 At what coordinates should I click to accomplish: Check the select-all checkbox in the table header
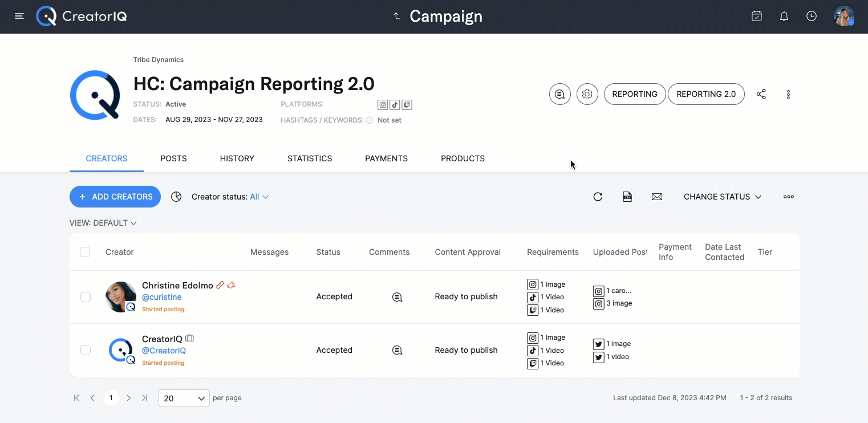(85, 251)
